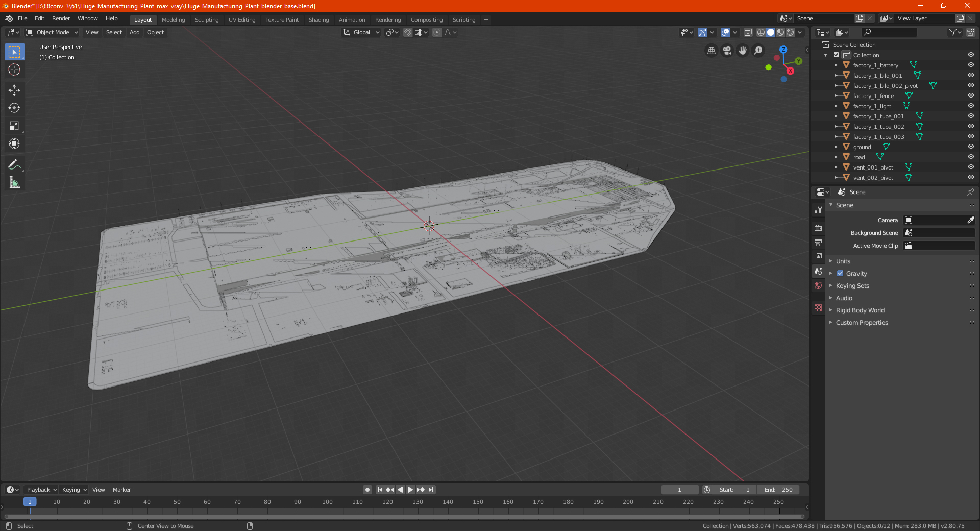Expand the Units panel
The width and height of the screenshot is (980, 531).
click(x=843, y=261)
